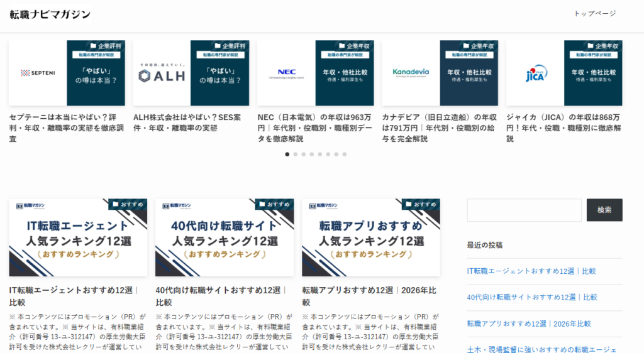The height and width of the screenshot is (353, 644).
Task: Select sixth carousel pagination dot
Action: pyautogui.click(x=328, y=154)
